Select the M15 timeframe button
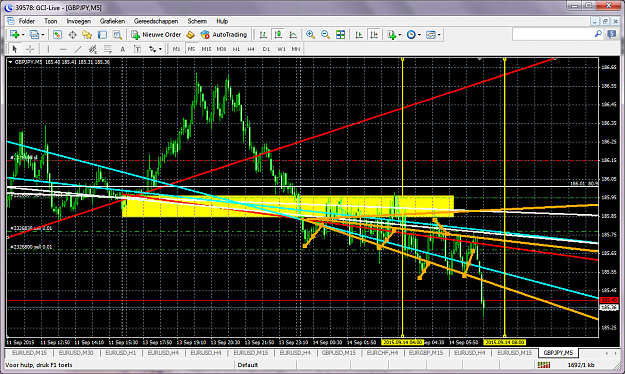Viewport: 625px width, 374px height. click(x=206, y=49)
